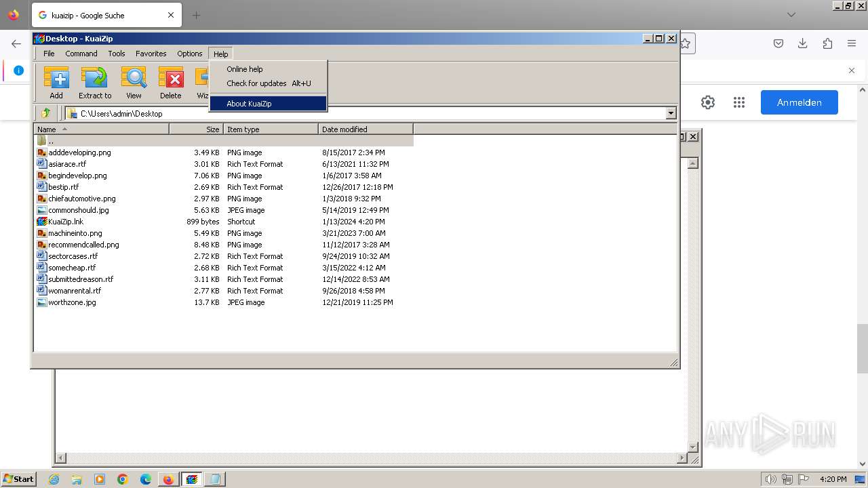Choose Check for updates menu entry
Screen dimensions: 868x488
click(268, 83)
